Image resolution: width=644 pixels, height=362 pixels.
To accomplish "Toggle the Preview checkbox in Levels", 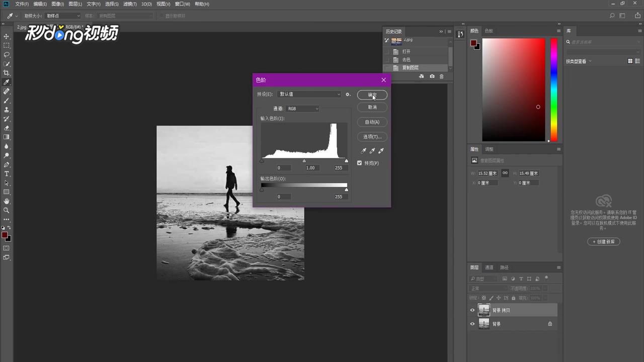I will tap(359, 163).
